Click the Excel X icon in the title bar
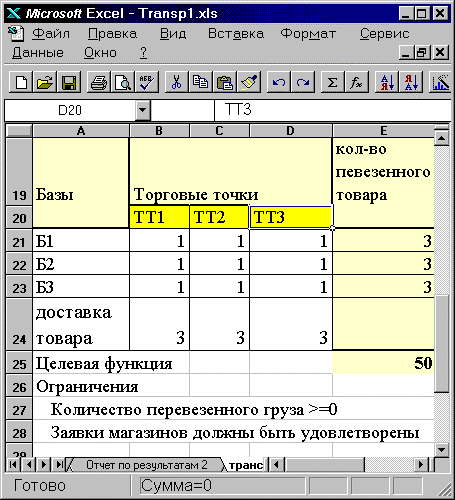This screenshot has width=455, height=500. 14,13
